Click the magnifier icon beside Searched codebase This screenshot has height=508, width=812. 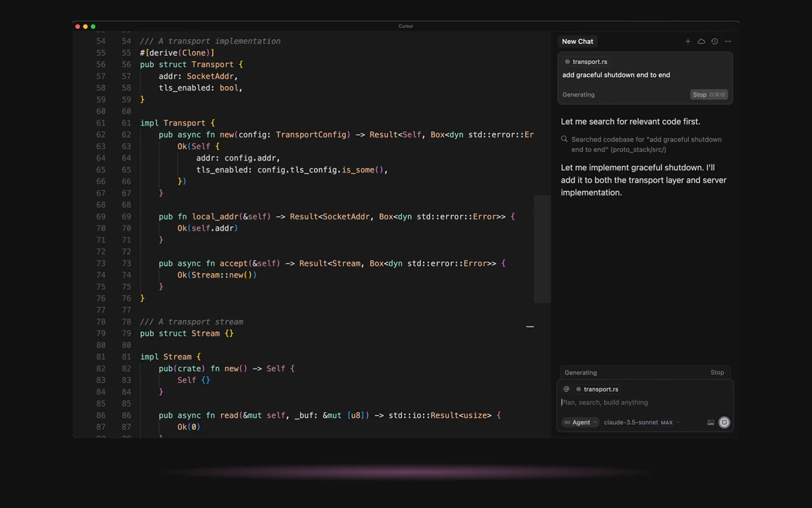pos(564,139)
